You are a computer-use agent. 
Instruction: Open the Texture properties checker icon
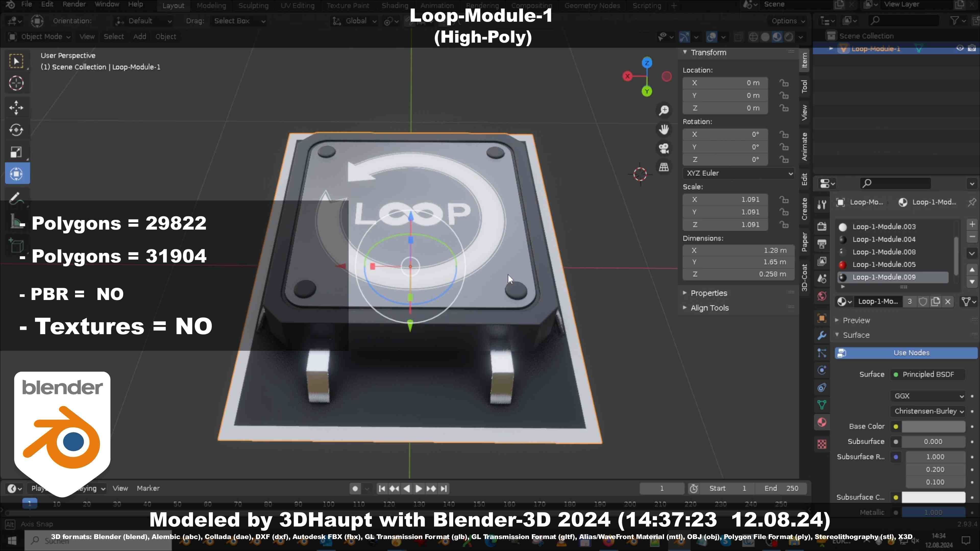(822, 444)
